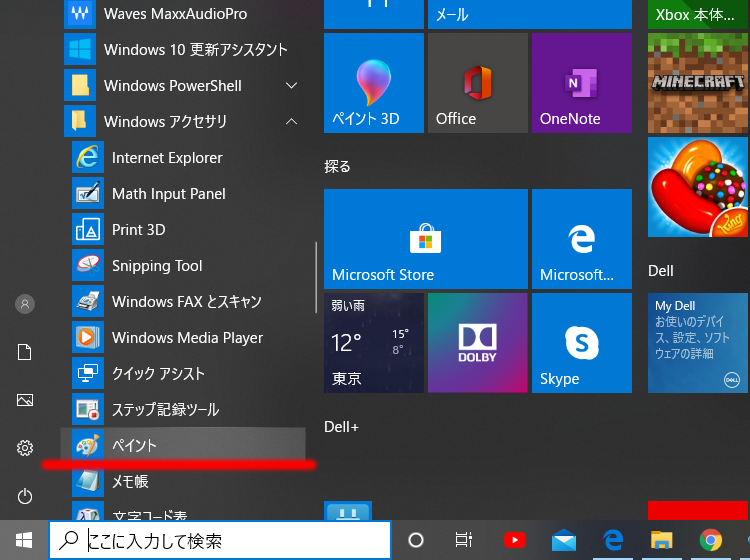Focus the ここに入力して検索 search box
This screenshot has width=750, height=560.
(x=220, y=540)
